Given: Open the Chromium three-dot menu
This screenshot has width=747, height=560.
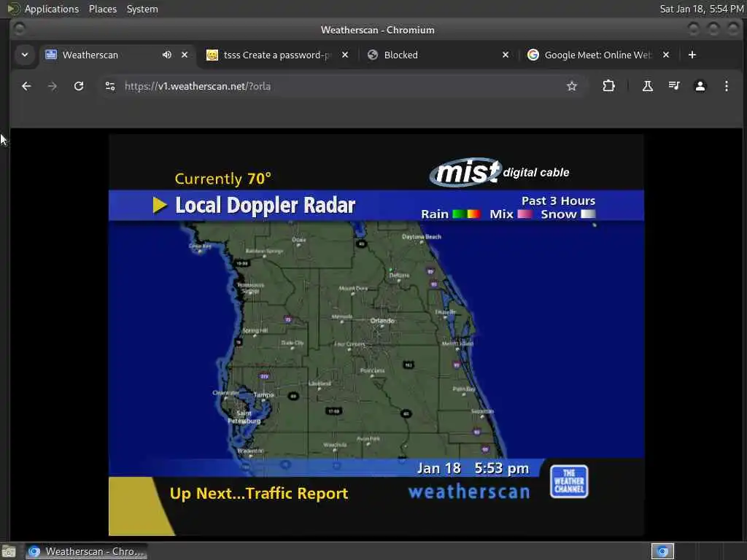Looking at the screenshot, I should coord(726,86).
